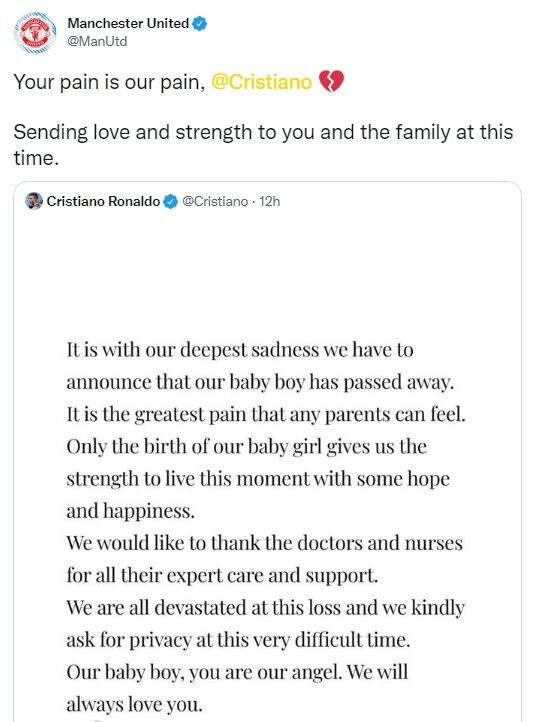The height and width of the screenshot is (722, 536).
Task: Open the Manchester United display name
Action: (128, 23)
